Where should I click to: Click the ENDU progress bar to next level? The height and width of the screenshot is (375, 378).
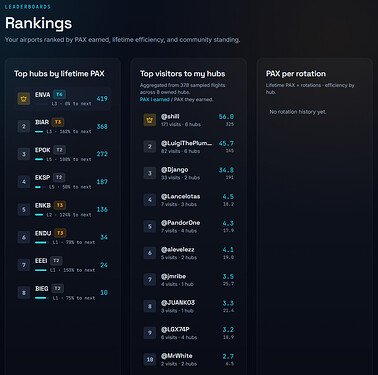[x=41, y=242]
